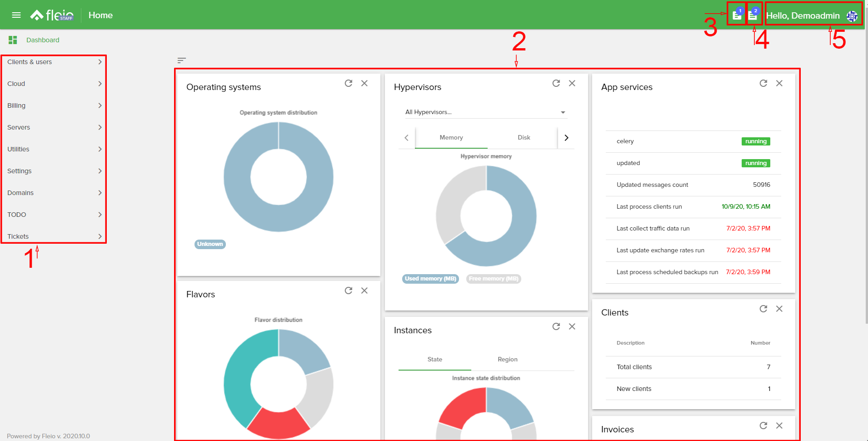Toggle the Used memory (MB) legend
This screenshot has height=441, width=868.
pos(430,279)
